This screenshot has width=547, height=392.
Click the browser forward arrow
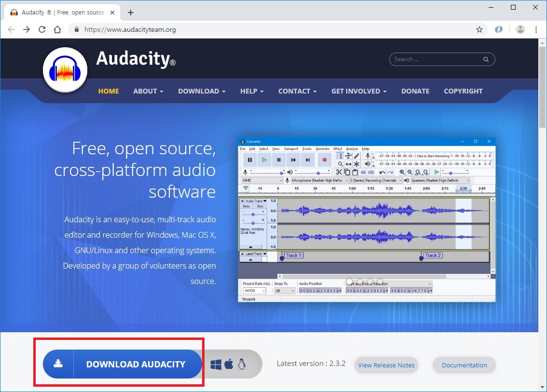27,29
